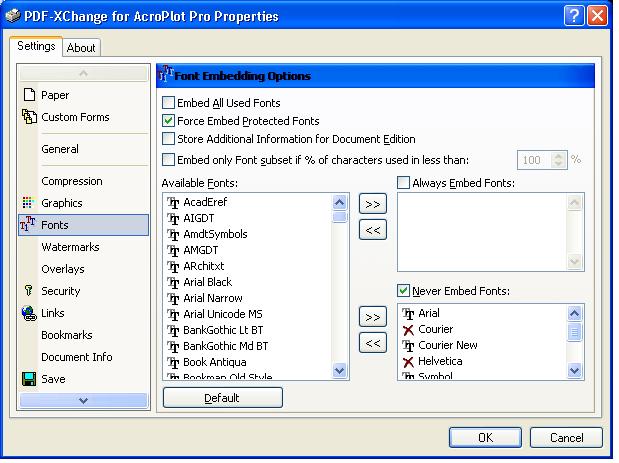
Task: Click the Arial icon in Never Embed list
Action: 408,313
